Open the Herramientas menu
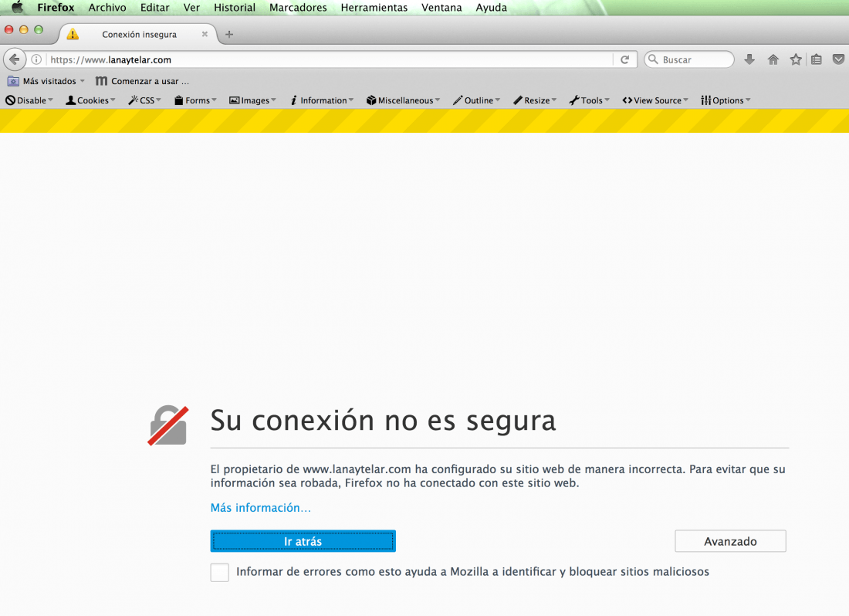The width and height of the screenshot is (849, 616). [374, 8]
